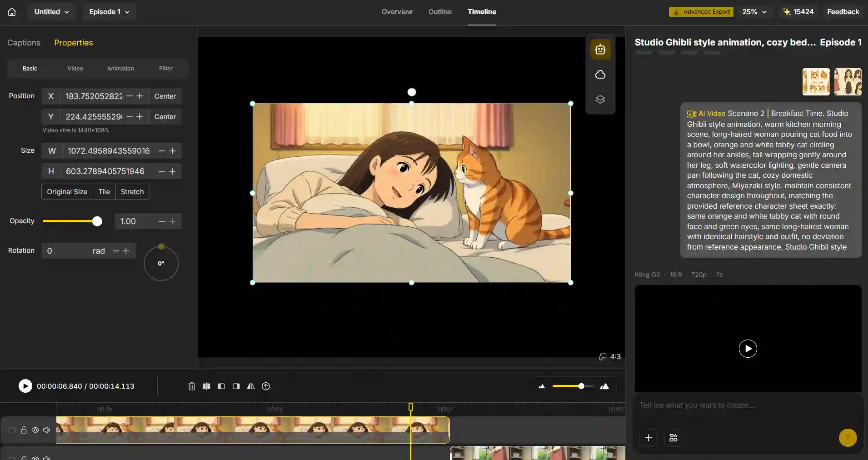The image size is (868, 460).
Task: Hide the first video track with eye icon
Action: click(35, 430)
